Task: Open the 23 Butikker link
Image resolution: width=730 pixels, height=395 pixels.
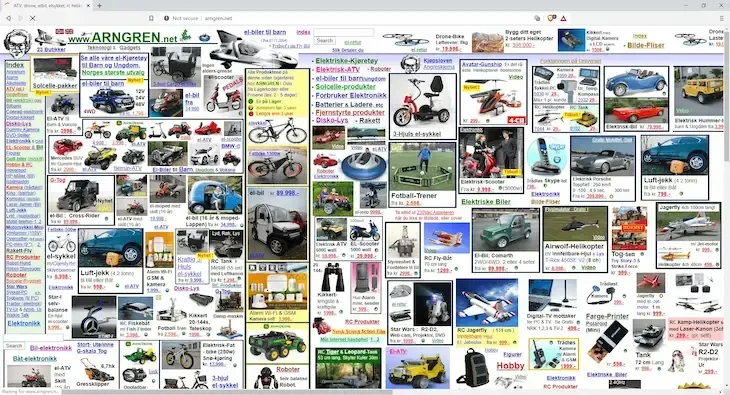Action: pyautogui.click(x=51, y=49)
